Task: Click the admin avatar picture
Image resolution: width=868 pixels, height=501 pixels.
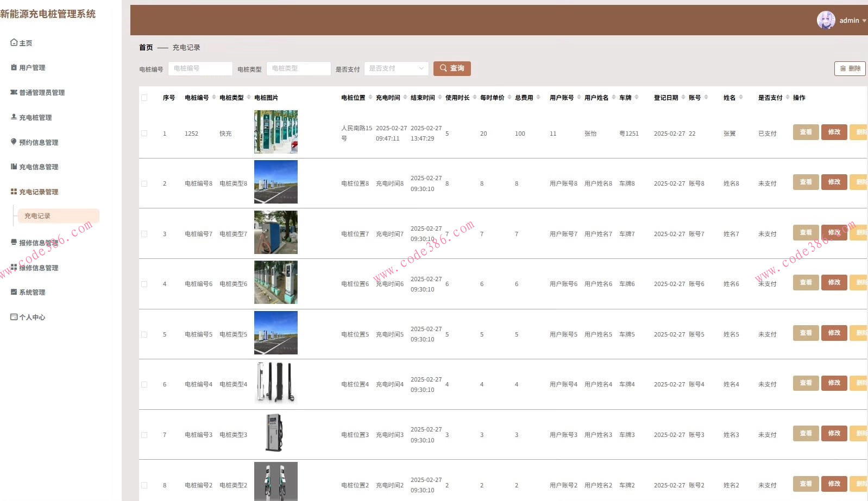Action: coord(826,20)
